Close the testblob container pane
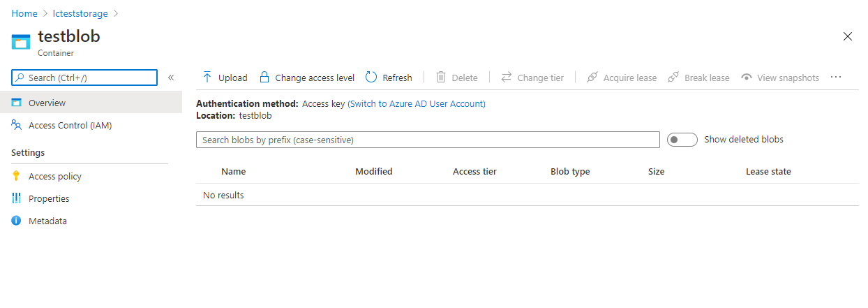Screen dimensions: 868x308 (848, 37)
